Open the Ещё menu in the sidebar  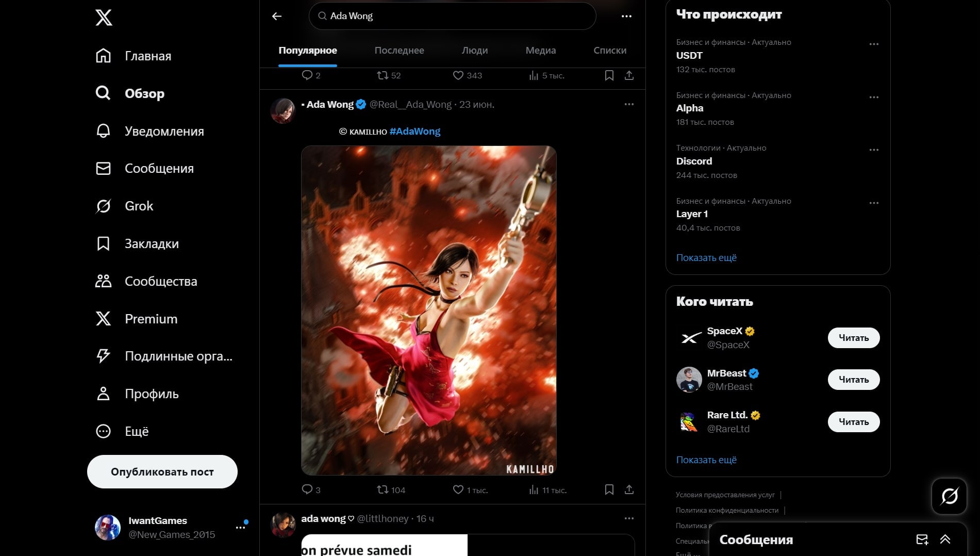122,431
